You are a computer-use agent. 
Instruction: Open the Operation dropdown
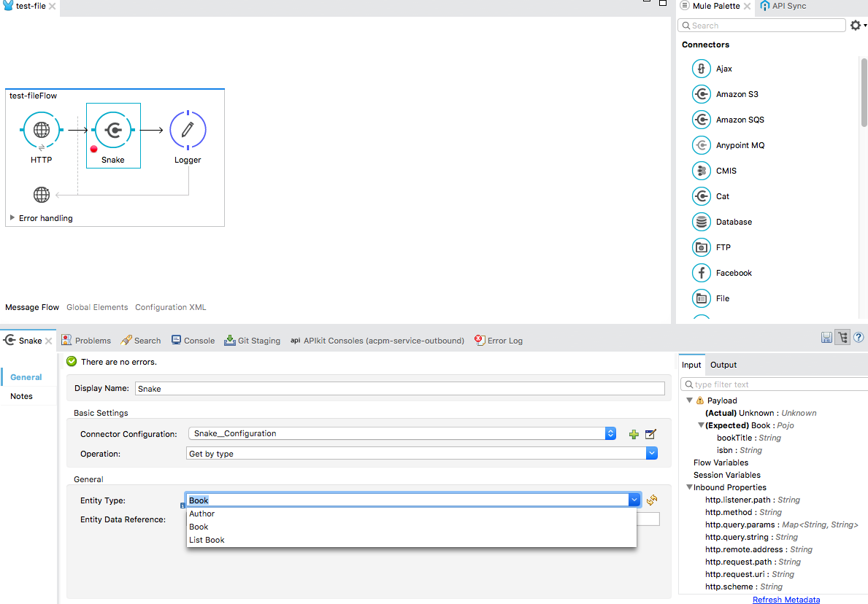651,454
